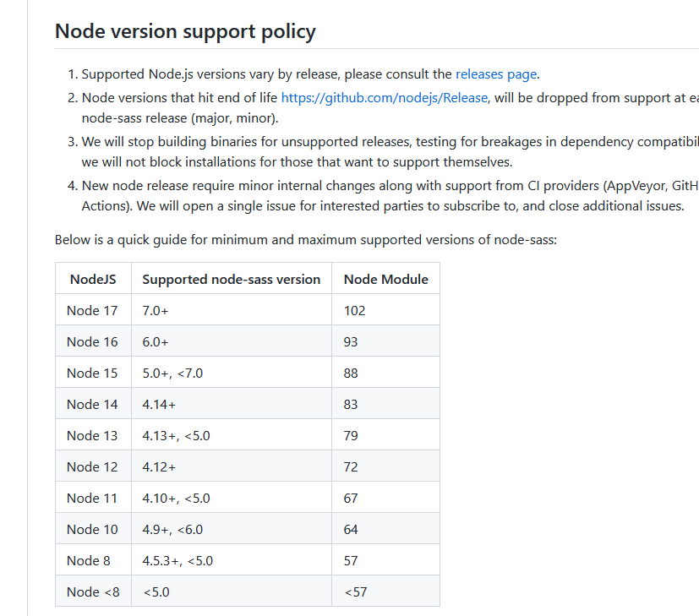The image size is (699, 616).
Task: Click the 4.9+, <6.0 version cell
Action: (x=172, y=529)
